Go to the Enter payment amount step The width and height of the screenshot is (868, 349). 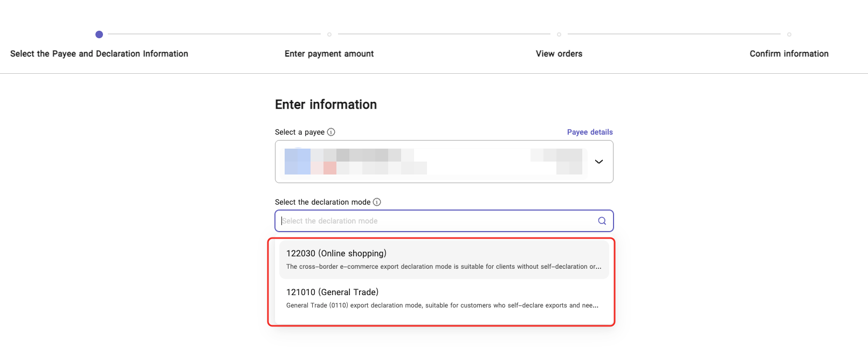pos(329,54)
